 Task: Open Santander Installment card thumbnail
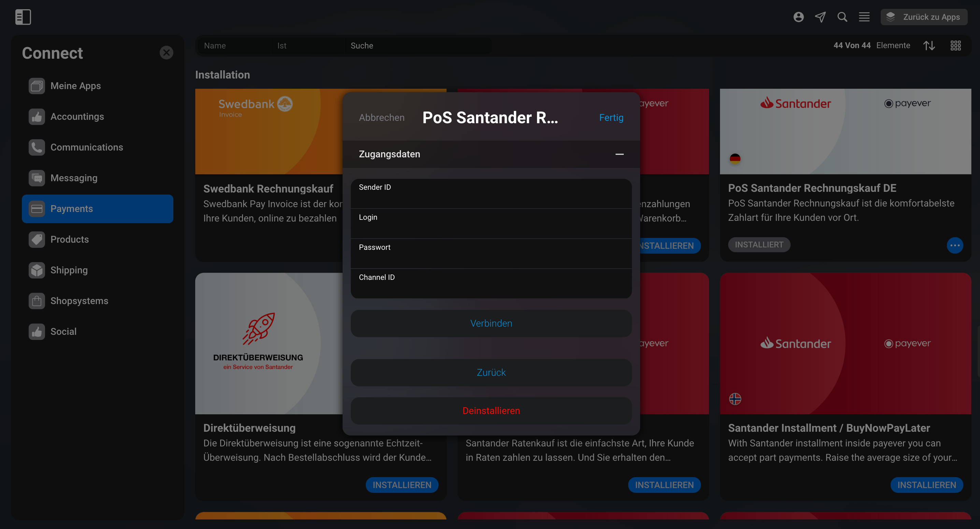tap(845, 343)
